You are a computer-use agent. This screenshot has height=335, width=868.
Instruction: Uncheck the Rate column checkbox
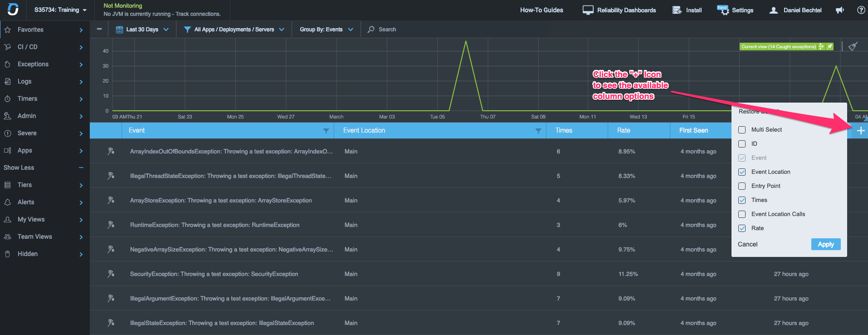742,228
